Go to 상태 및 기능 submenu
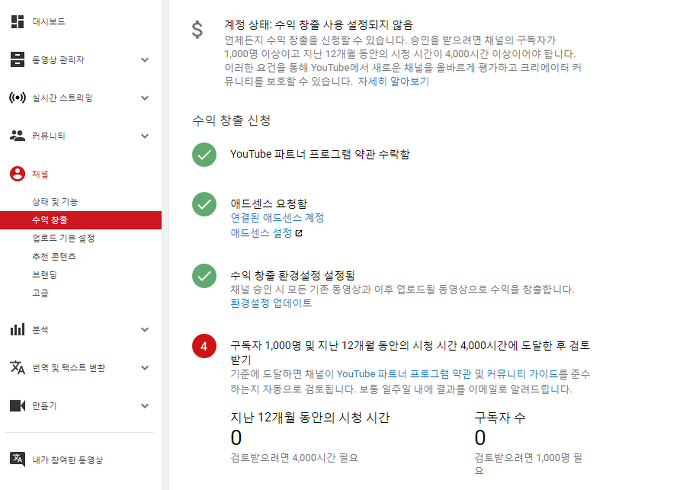Image resolution: width=683 pixels, height=490 pixels. (55, 202)
